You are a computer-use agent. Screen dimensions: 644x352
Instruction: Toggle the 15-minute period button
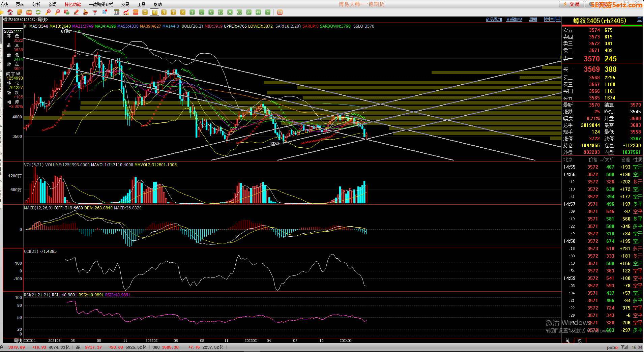[221, 12]
